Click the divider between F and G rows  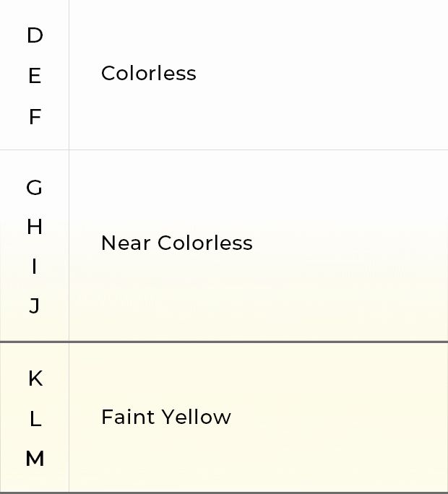coord(224,150)
